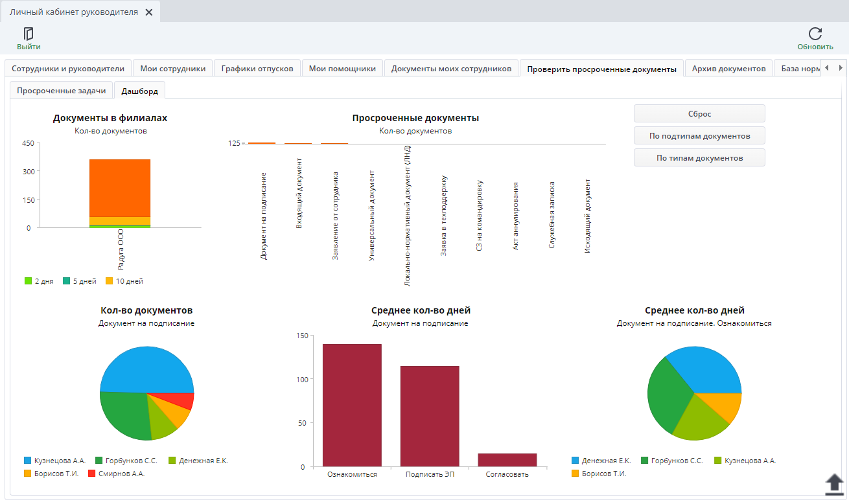Image resolution: width=849 pixels, height=504 pixels.
Task: Click the Кузнецова А.А. blue legend swatch
Action: click(x=28, y=461)
